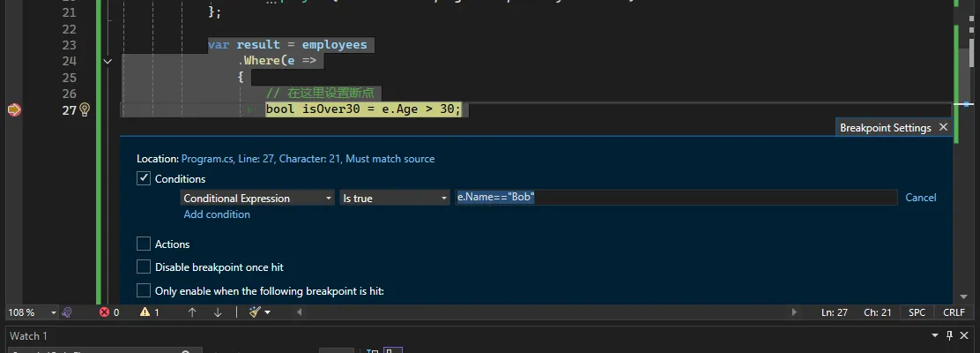This screenshot has height=353, width=980.
Task: Click the Program.cs location link
Action: (x=308, y=159)
